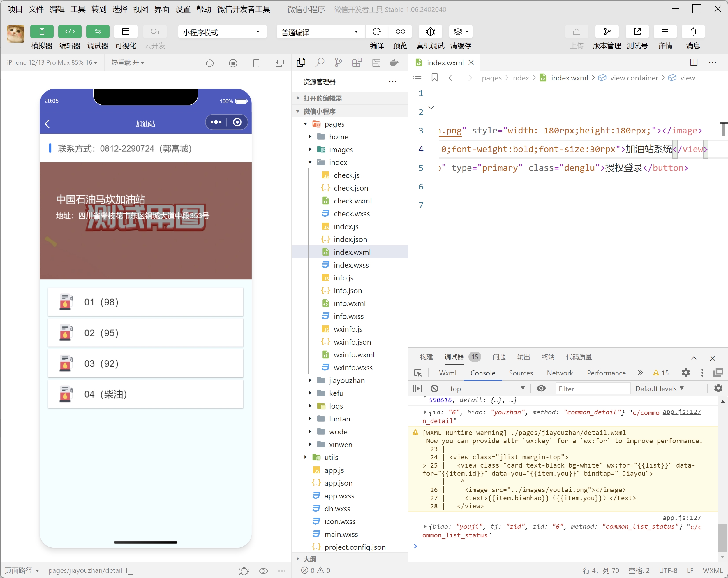
Task: Open 版本管理 version control
Action: click(607, 32)
